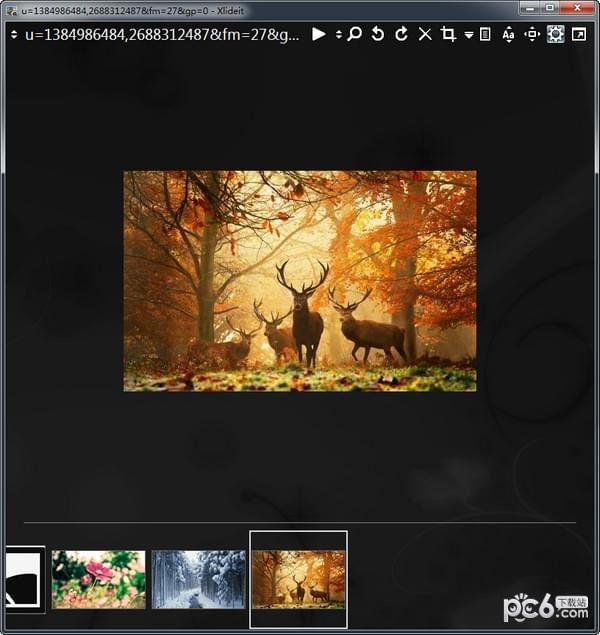Viewport: 600px width, 635px height.
Task: Select the snowy forest thumbnail
Action: pos(198,579)
